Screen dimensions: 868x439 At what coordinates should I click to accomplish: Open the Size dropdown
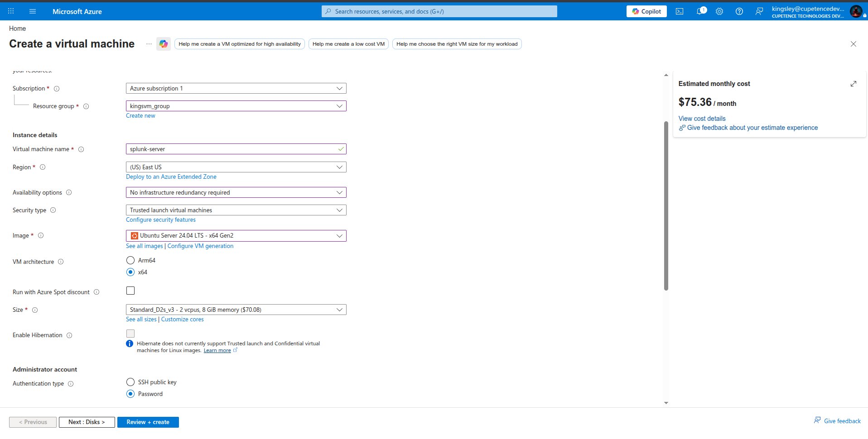(236, 310)
